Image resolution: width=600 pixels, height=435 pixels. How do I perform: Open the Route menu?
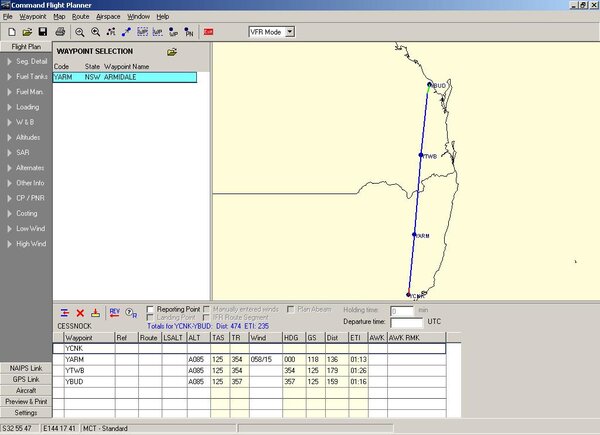[x=81, y=17]
